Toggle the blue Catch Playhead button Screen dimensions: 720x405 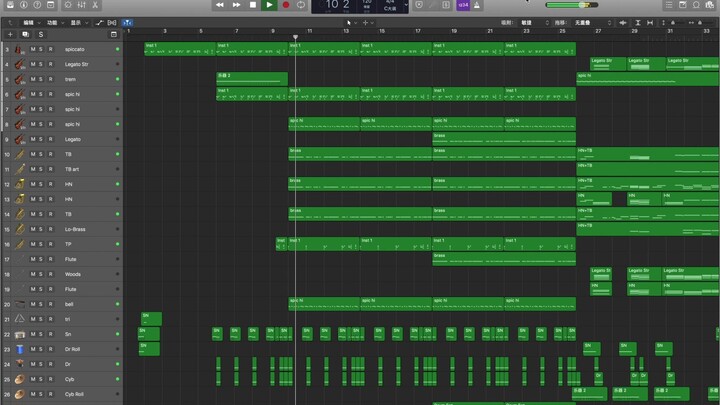[127, 22]
